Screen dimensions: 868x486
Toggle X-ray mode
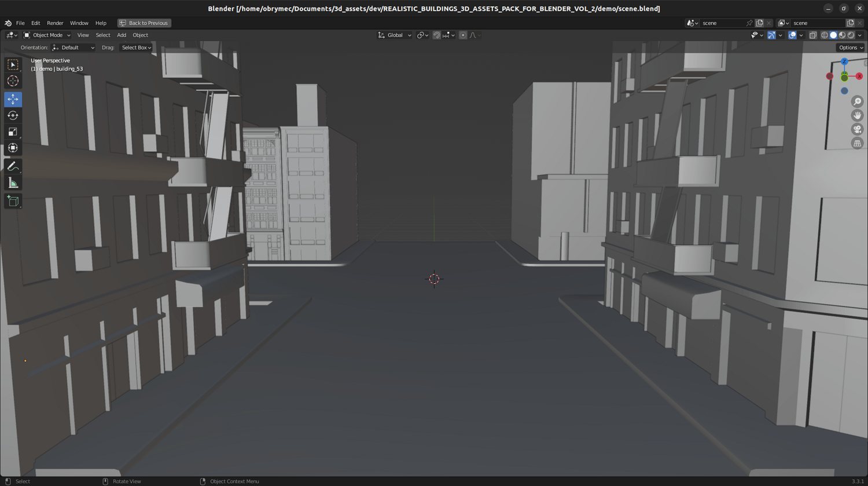[813, 35]
